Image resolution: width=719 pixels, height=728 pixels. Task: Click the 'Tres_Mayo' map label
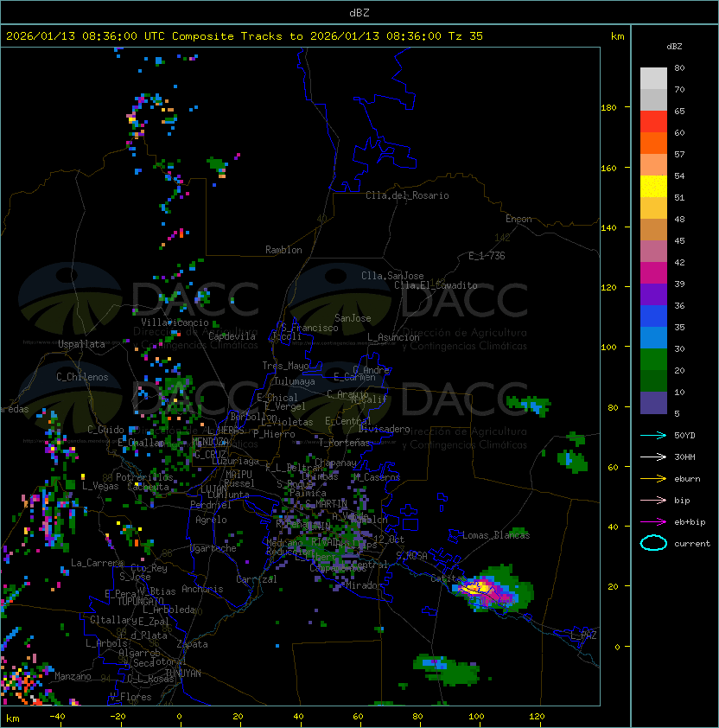[285, 366]
